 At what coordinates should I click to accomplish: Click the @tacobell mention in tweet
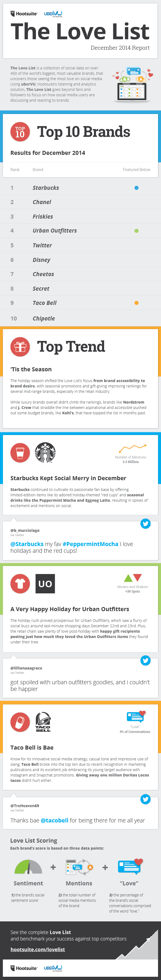(54, 820)
